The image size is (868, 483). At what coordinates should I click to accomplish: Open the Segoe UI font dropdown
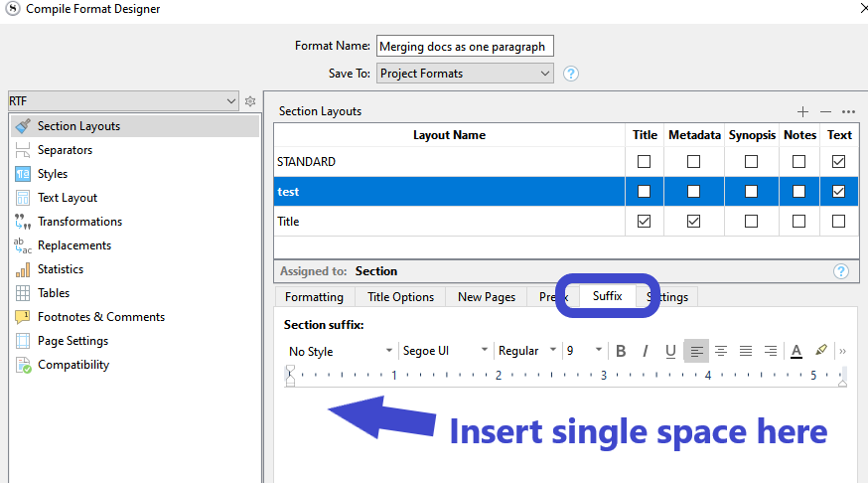[444, 351]
